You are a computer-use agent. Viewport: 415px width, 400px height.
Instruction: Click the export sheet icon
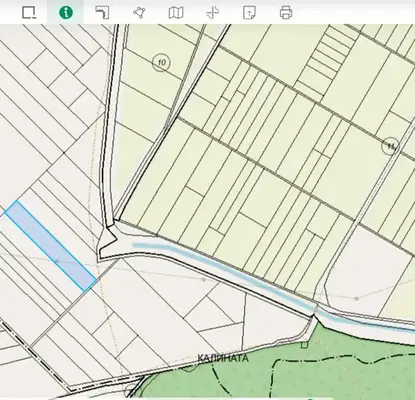point(249,13)
